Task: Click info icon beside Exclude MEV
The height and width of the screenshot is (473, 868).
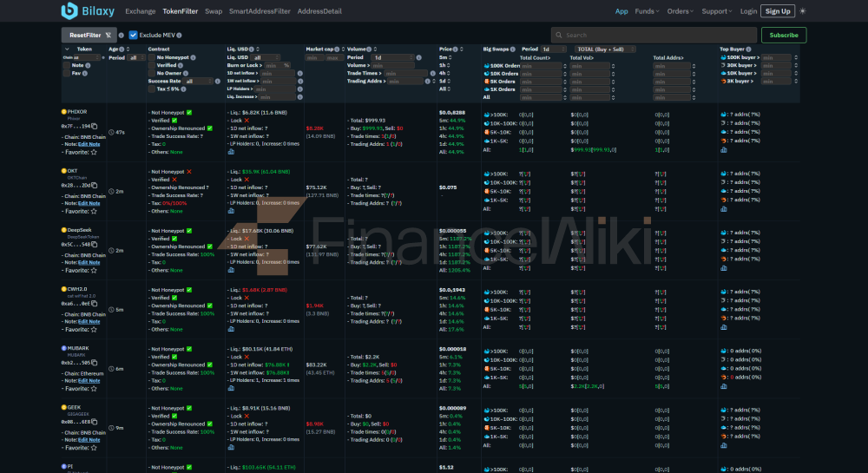Action: 179,36
